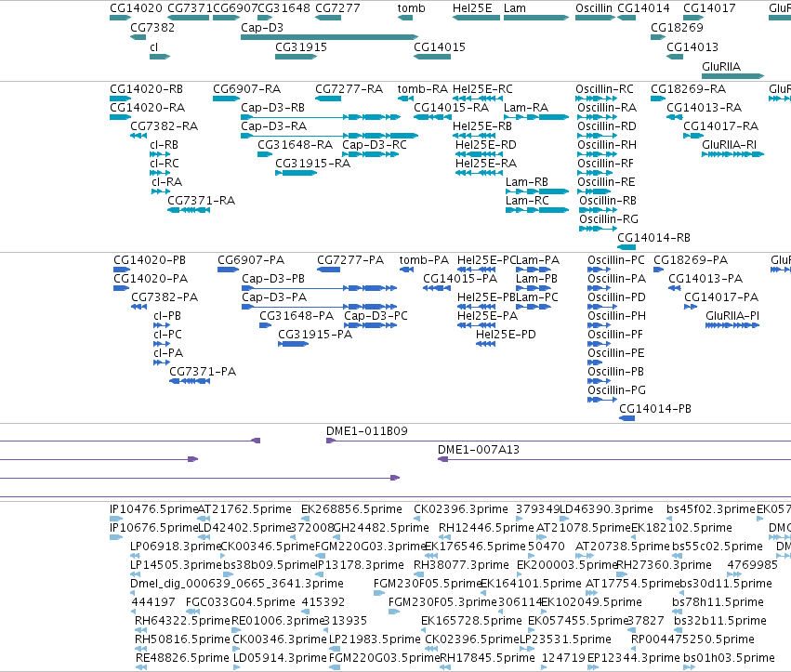Open transcript Cap-D3-RC

pos(370,154)
